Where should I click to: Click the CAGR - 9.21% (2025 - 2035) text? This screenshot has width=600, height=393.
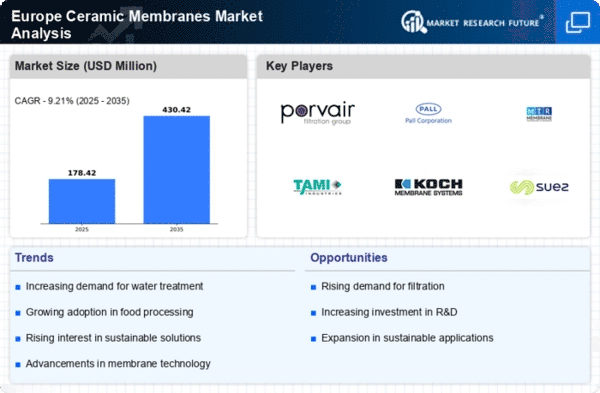point(72,101)
